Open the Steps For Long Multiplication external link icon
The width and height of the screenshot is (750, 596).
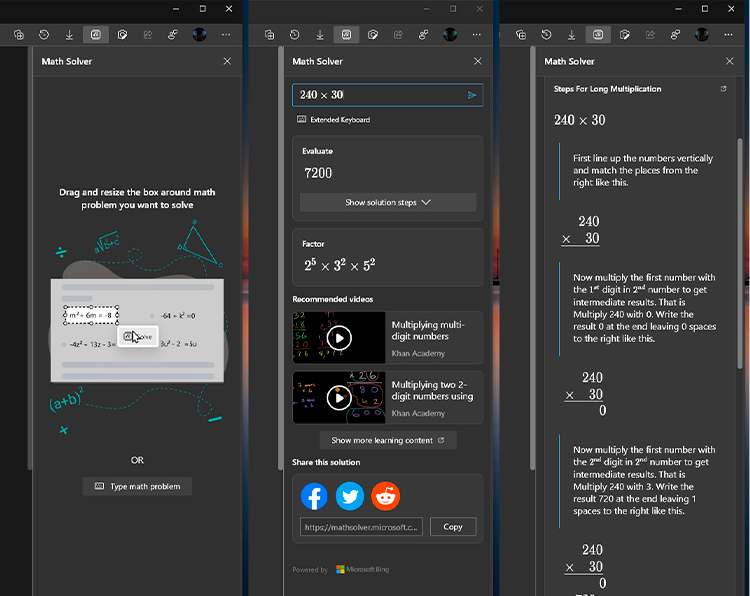tap(724, 88)
